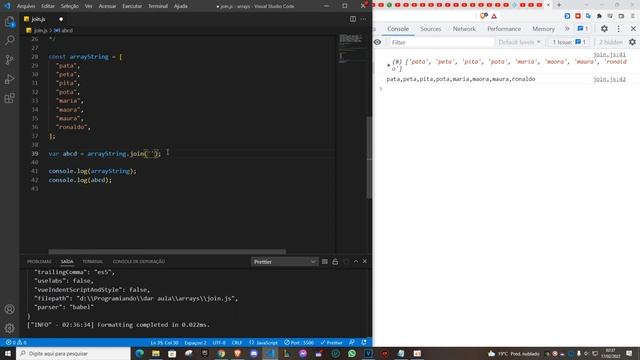
Task: Open Default levels dropdown in console
Action: click(x=519, y=42)
